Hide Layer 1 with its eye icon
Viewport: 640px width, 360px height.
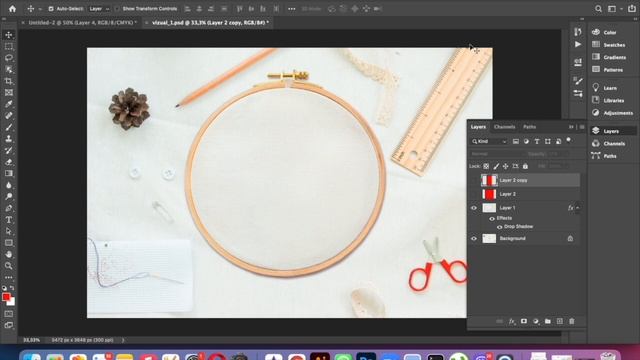coord(474,208)
